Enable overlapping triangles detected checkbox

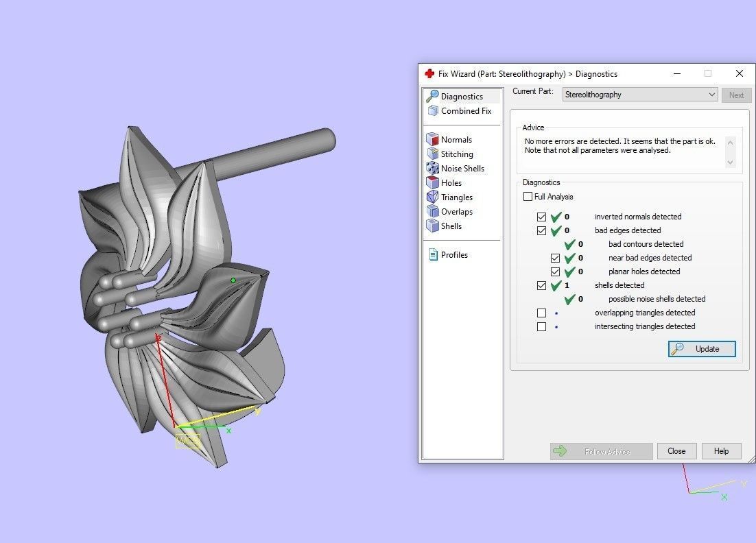(541, 313)
